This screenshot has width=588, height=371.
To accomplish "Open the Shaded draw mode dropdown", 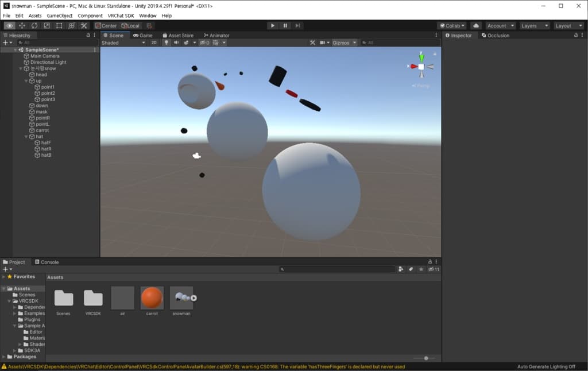I will click(123, 43).
